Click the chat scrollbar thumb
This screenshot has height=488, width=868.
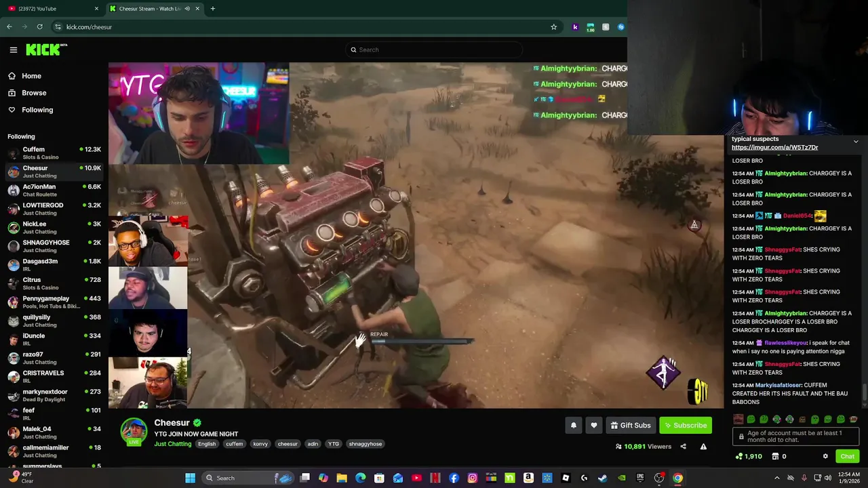click(864, 392)
